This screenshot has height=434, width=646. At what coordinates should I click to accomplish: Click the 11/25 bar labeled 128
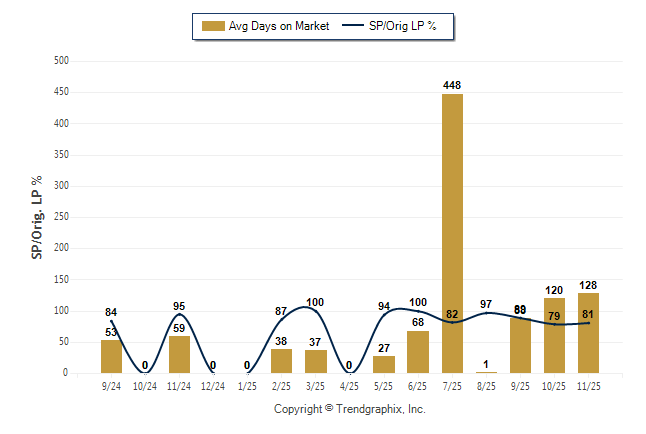588,333
